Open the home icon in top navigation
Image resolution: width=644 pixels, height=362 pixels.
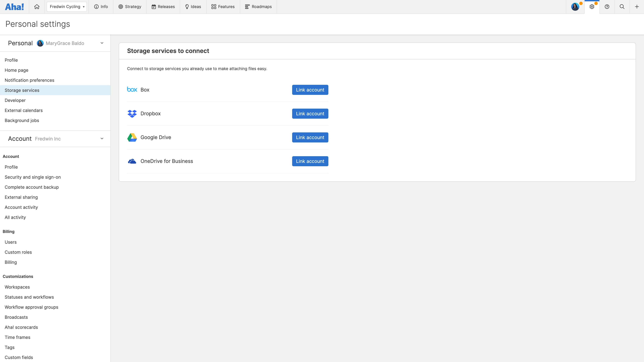click(x=37, y=7)
